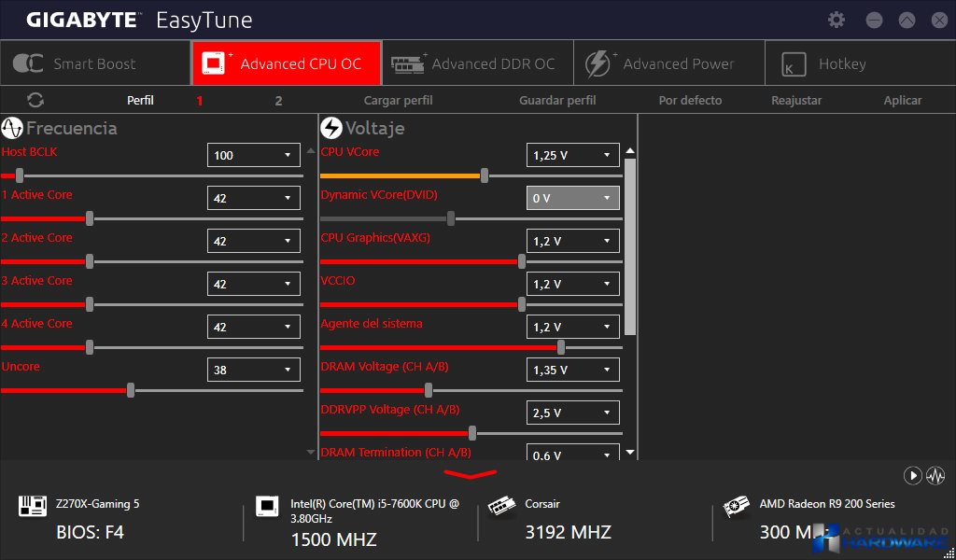Click the Z270X-Gaming 5 motherboard icon
This screenshot has height=560, width=956.
33,506
